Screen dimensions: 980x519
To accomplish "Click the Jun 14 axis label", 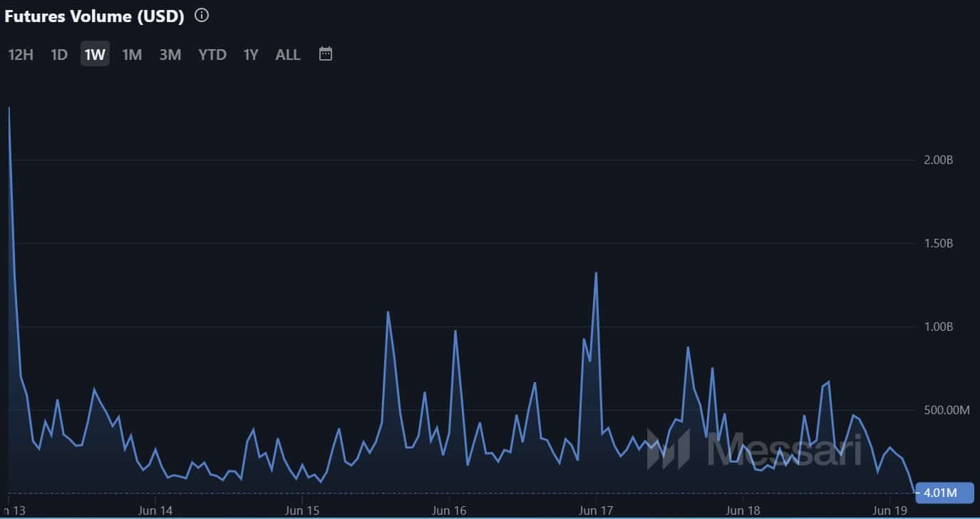I will click(155, 510).
